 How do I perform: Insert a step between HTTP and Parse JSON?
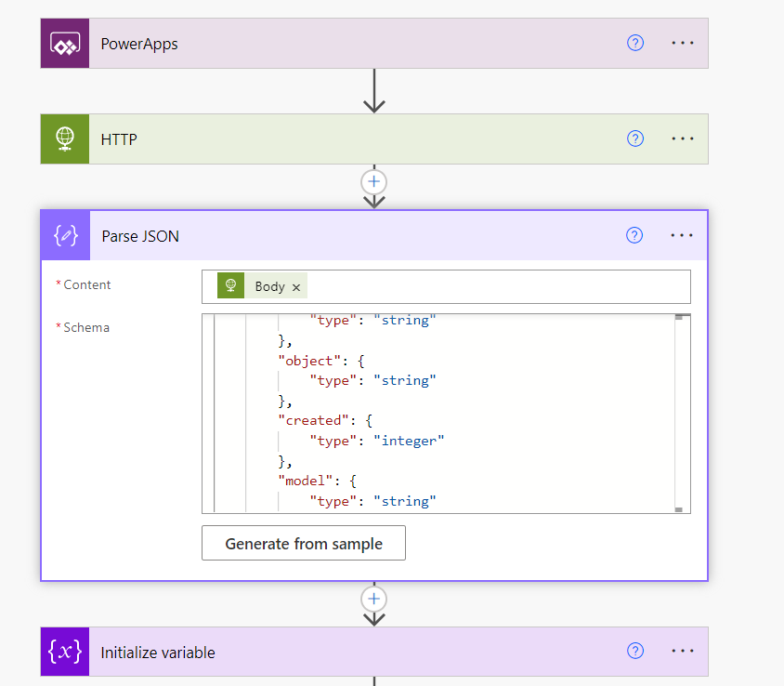point(374,181)
